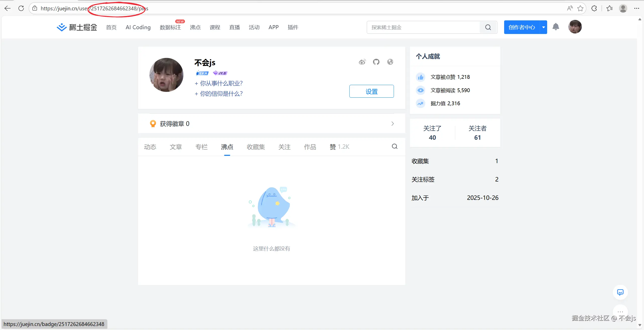Image resolution: width=644 pixels, height=330 pixels.
Task: Expand the 获得徽章 badges chevron
Action: (x=392, y=124)
